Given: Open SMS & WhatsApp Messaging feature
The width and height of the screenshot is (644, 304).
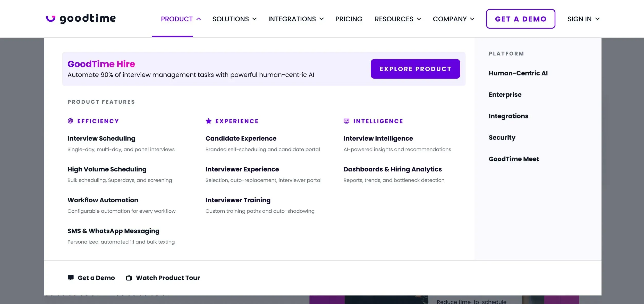Looking at the screenshot, I should click(113, 231).
